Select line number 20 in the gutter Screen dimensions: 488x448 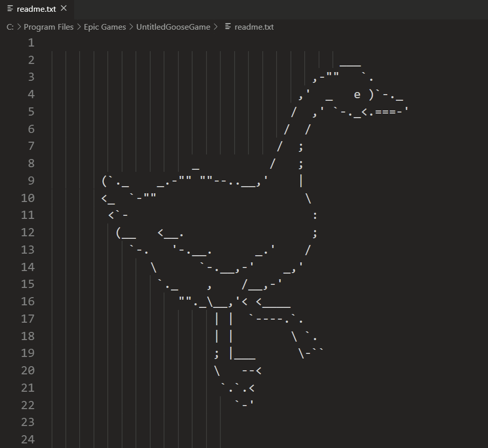tap(28, 370)
